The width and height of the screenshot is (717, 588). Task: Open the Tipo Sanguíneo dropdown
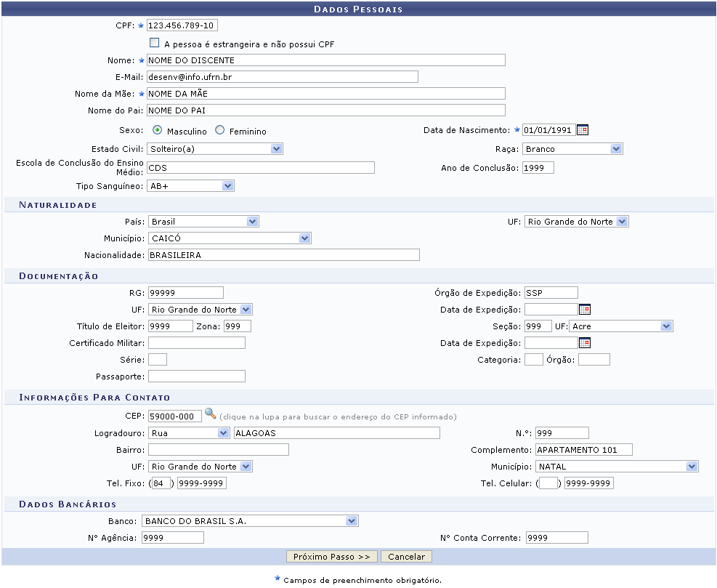(x=190, y=186)
